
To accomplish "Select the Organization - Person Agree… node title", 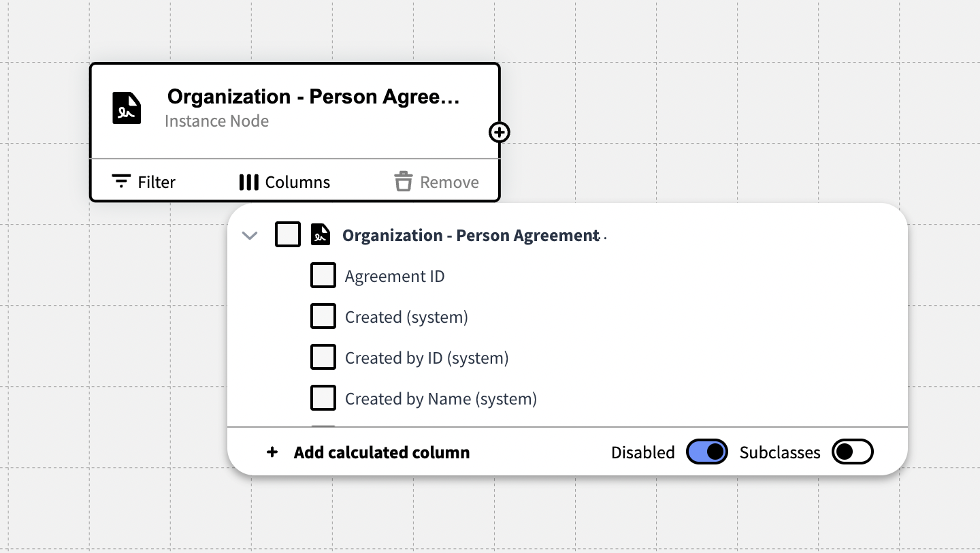I will (x=314, y=97).
